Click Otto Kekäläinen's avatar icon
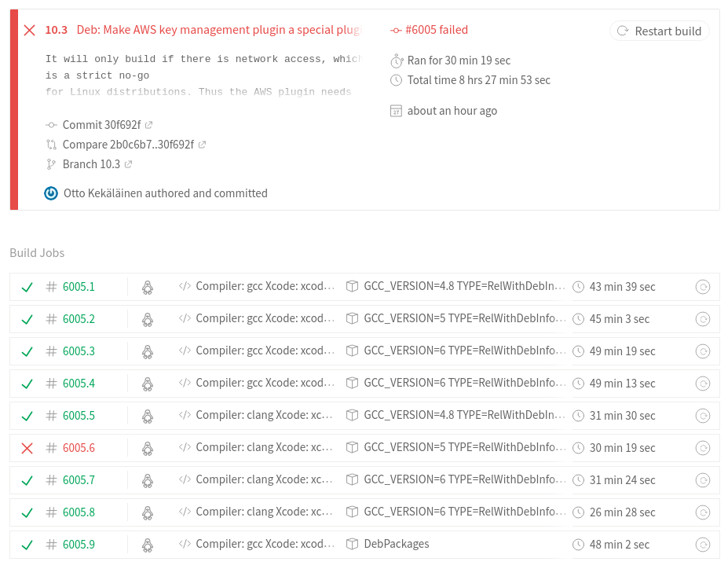728x569 pixels. click(51, 193)
